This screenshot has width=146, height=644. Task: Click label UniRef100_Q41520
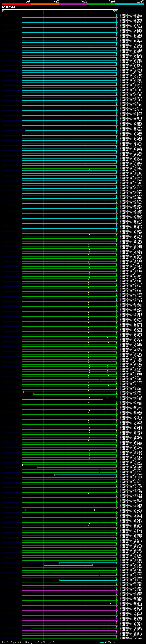pos(131,402)
